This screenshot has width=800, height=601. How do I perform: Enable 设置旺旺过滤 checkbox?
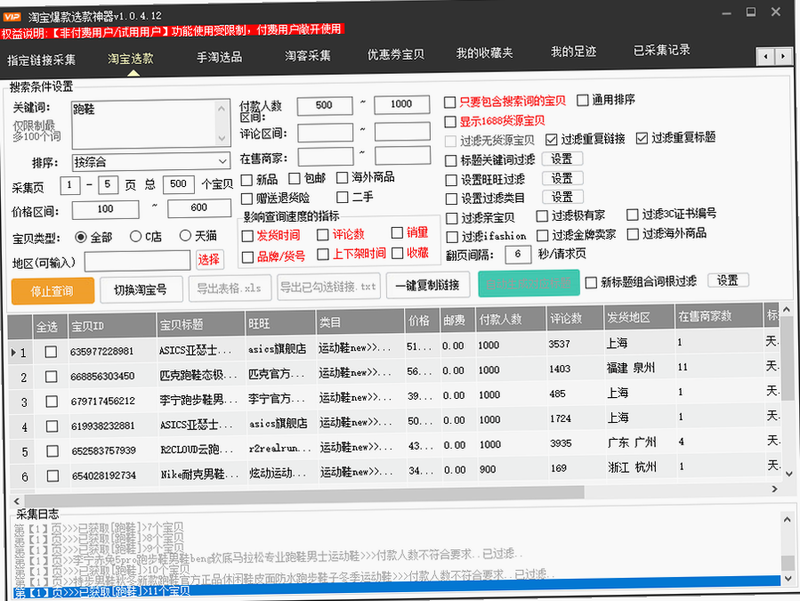[x=451, y=181]
